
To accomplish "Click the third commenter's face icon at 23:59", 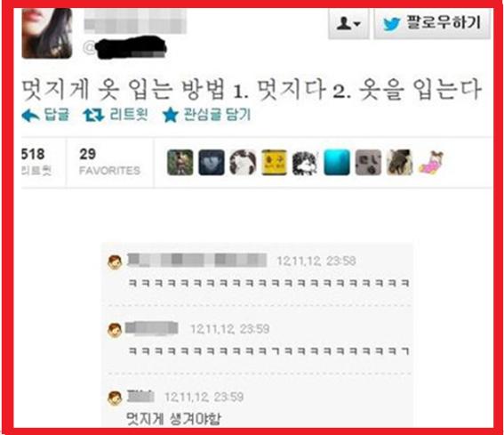I will (x=115, y=398).
